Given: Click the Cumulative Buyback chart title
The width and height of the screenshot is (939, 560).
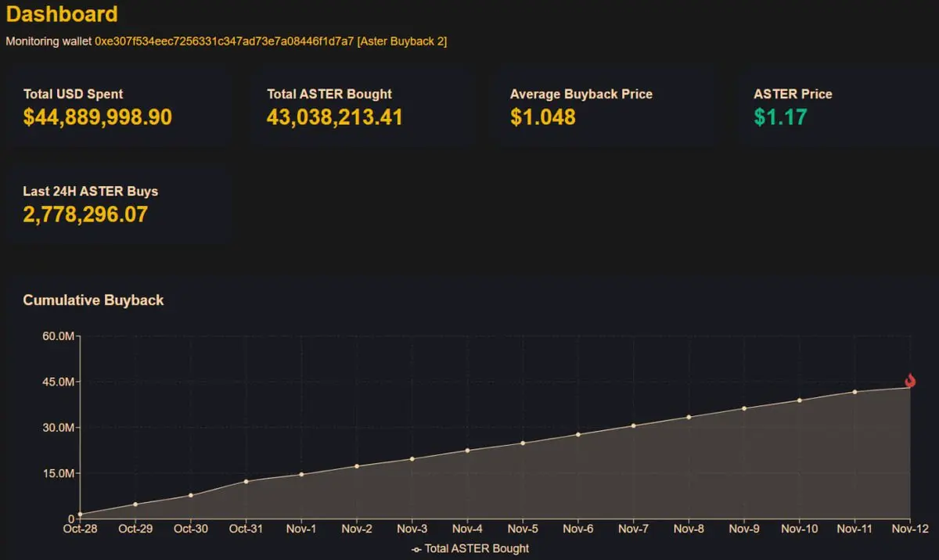Looking at the screenshot, I should click(93, 300).
